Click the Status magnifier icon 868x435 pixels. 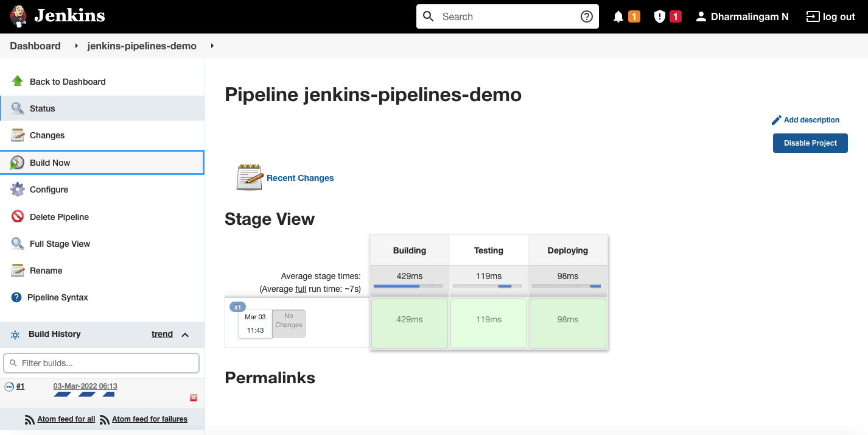click(x=18, y=108)
